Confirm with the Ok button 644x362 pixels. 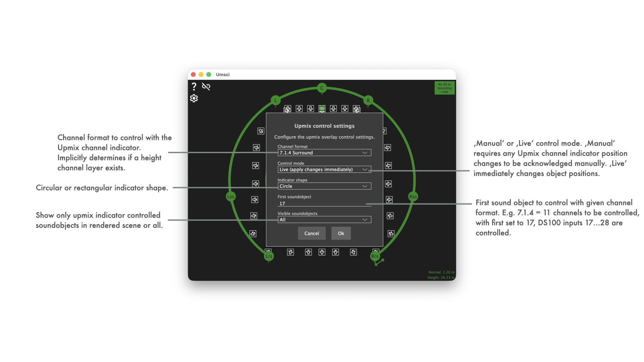pos(341,233)
